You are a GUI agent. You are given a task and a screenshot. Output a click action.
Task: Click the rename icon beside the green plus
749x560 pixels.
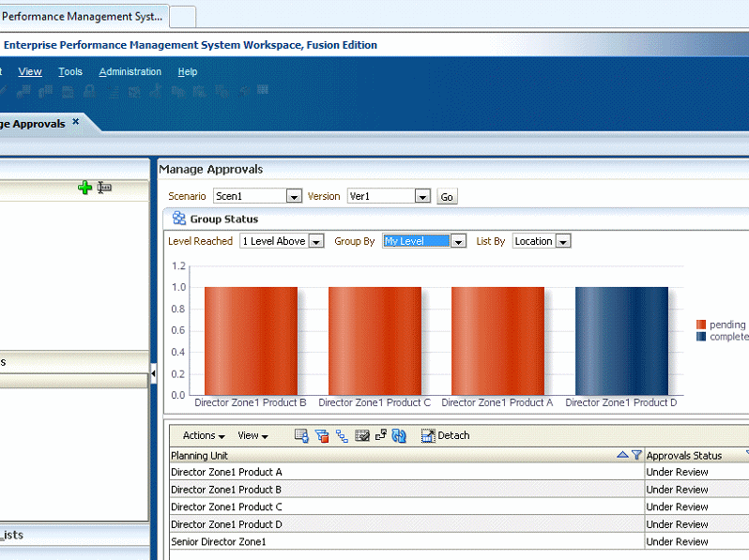pyautogui.click(x=104, y=188)
